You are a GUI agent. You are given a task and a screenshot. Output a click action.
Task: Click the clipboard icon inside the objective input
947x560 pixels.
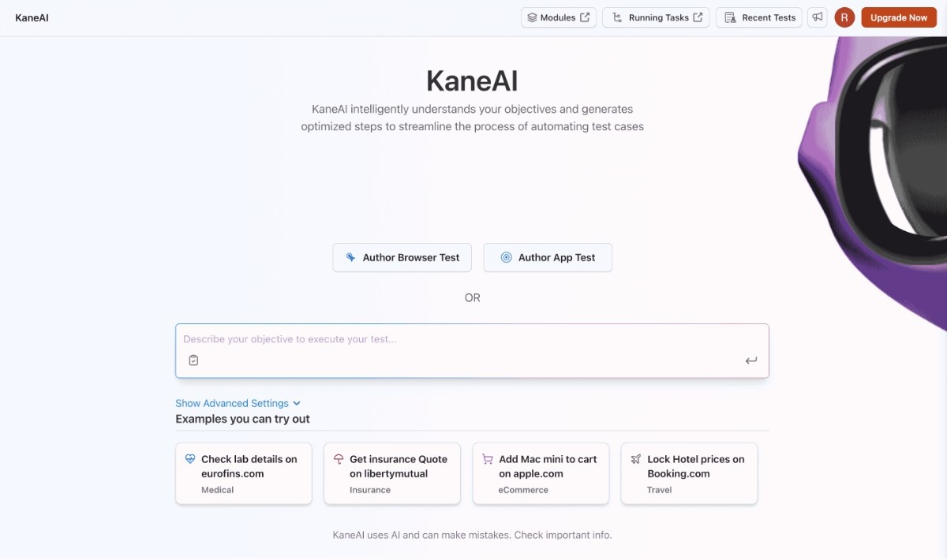click(193, 360)
